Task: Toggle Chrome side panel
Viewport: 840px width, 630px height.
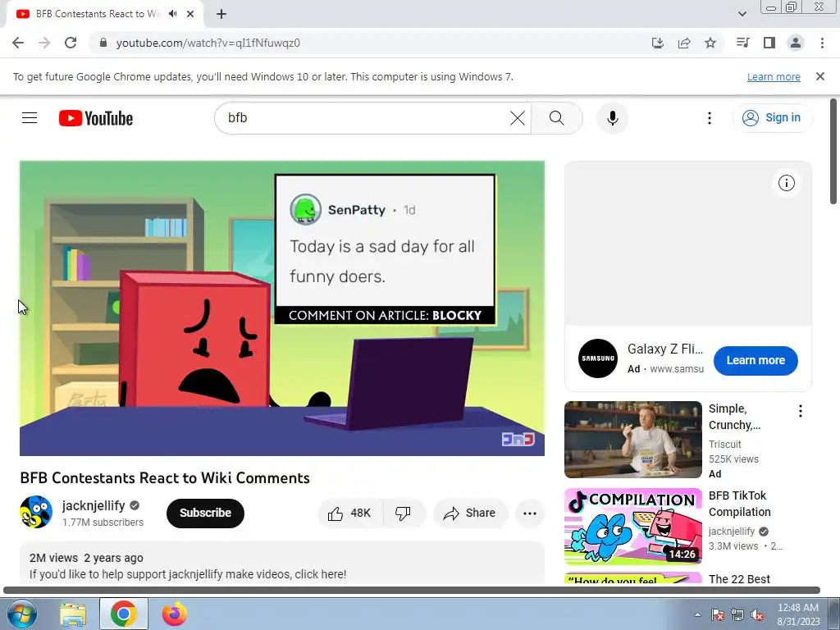Action: 769,43
